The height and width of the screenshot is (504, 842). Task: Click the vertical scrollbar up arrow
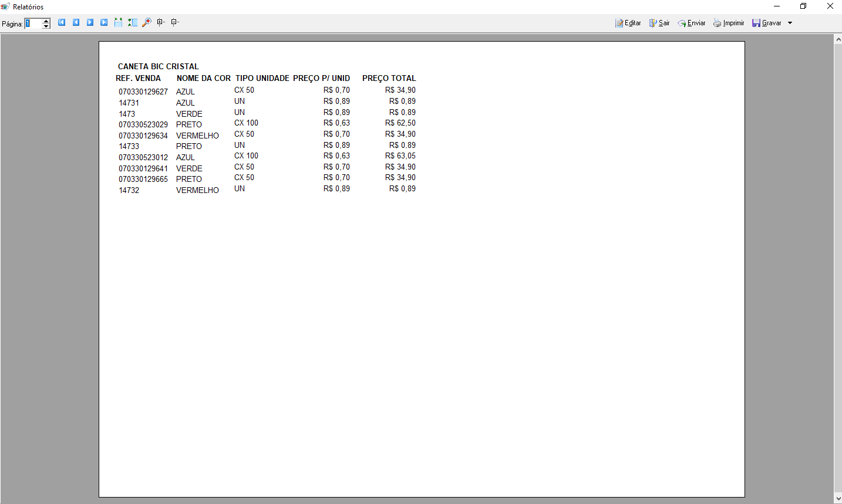[838, 39]
